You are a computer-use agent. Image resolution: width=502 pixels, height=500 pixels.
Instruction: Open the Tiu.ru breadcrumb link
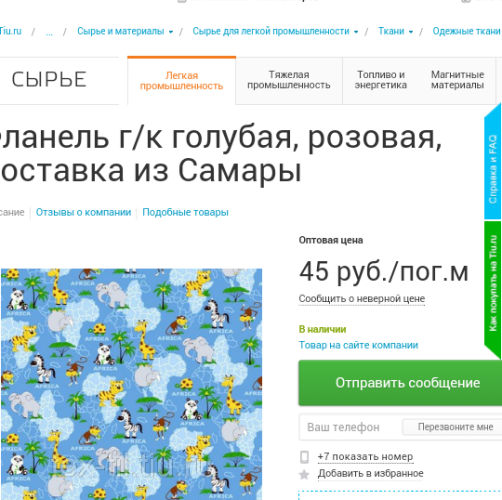11,31
